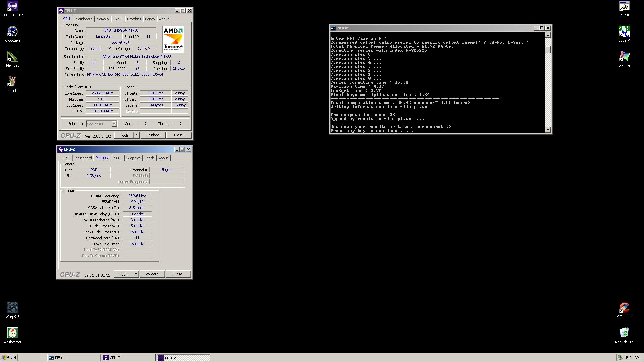644x362 pixels.
Task: Click the PiFast window title icon
Action: click(333, 28)
